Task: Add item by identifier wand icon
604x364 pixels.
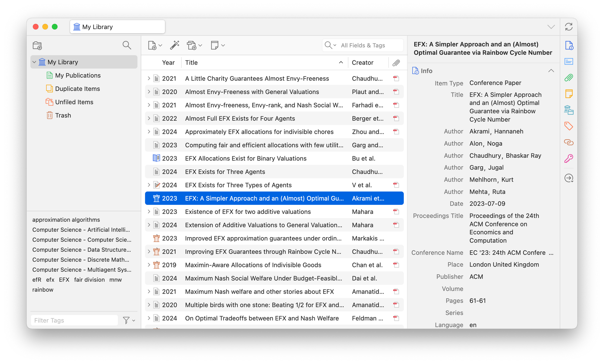Action: [x=175, y=45]
